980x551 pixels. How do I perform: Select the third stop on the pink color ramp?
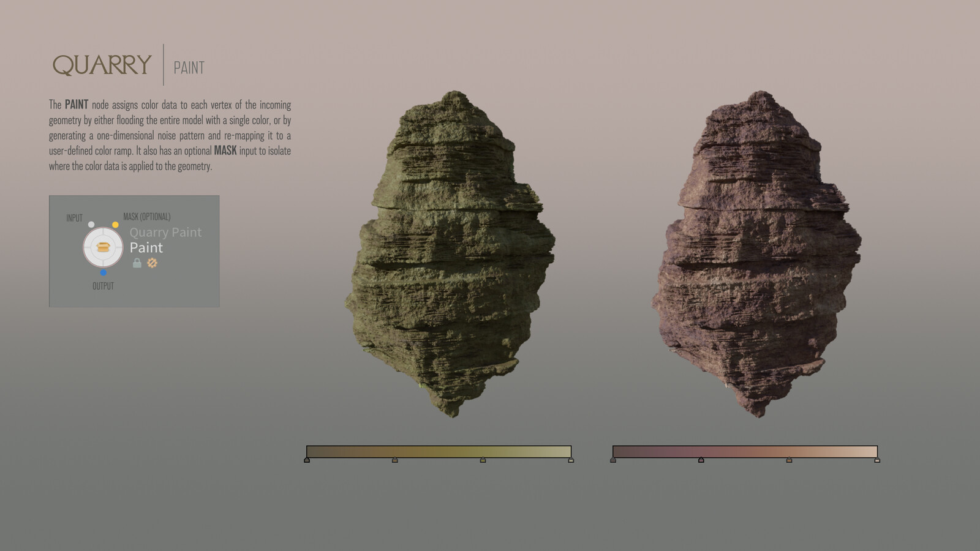[x=789, y=460]
